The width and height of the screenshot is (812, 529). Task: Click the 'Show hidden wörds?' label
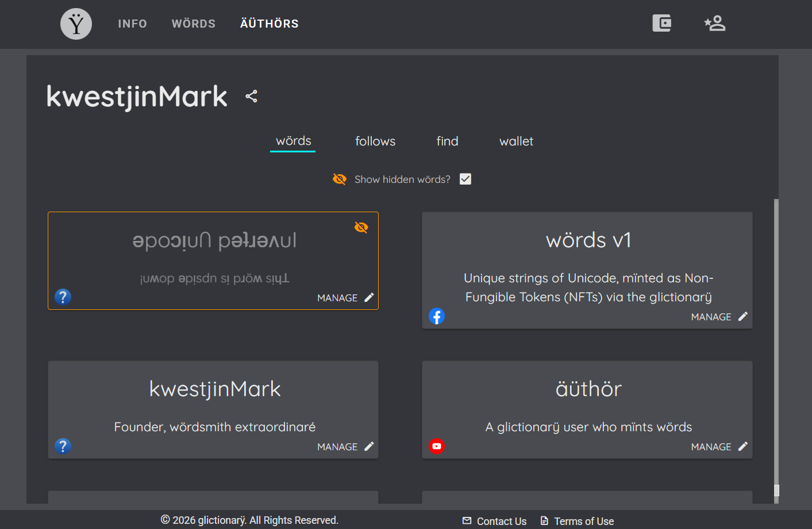(x=402, y=179)
